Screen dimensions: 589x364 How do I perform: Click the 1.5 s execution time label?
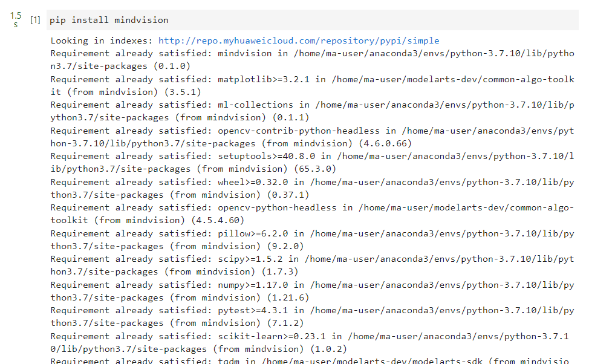(15, 20)
